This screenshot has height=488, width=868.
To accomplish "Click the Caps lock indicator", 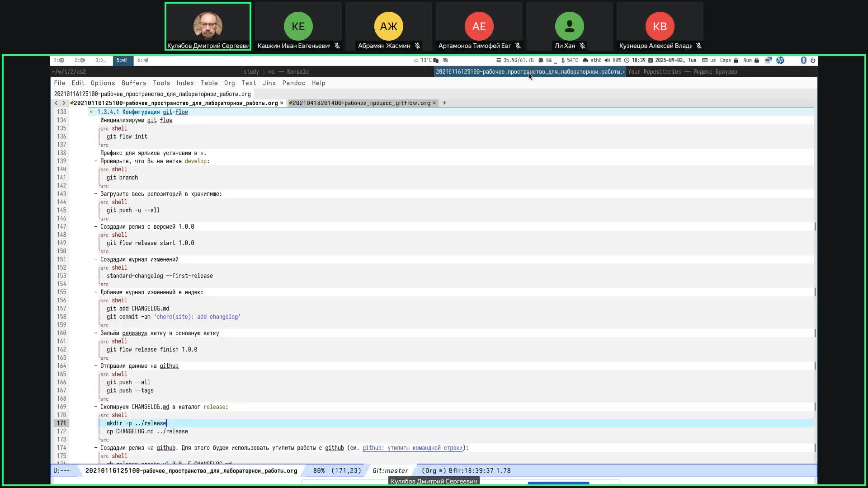I will [x=729, y=60].
